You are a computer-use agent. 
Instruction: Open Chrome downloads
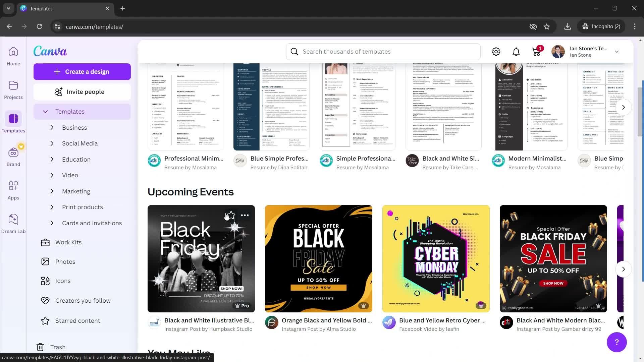pos(568,26)
